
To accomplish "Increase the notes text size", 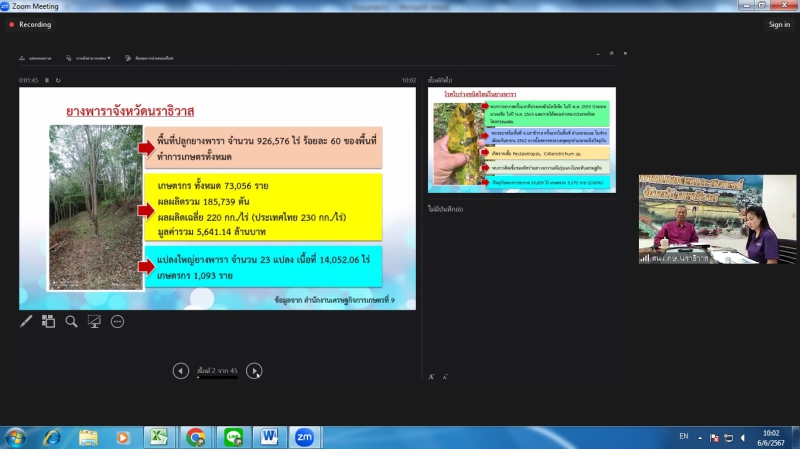I will click(432, 377).
